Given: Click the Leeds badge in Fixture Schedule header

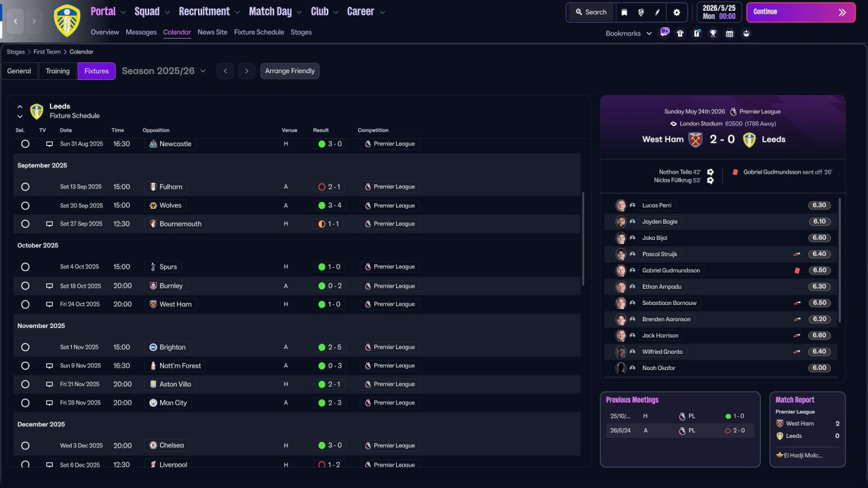Looking at the screenshot, I should 37,111.
